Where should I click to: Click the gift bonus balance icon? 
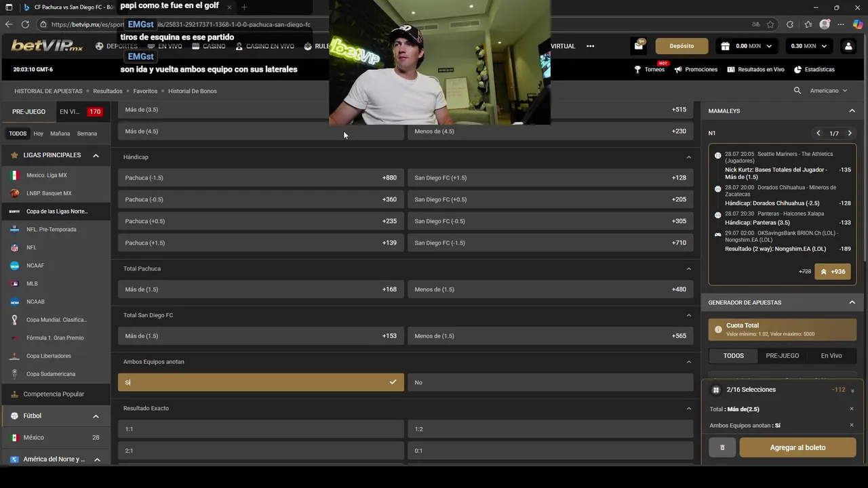point(725,46)
